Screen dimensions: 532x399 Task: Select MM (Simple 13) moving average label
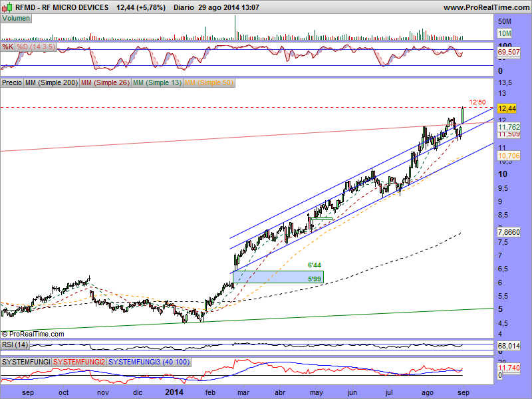[x=157, y=82]
